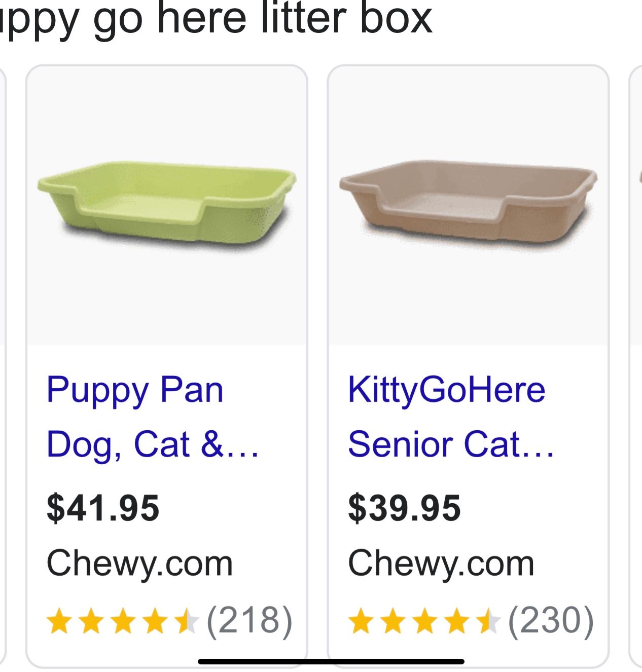The image size is (642, 672).
Task: Tap the partially visible card on the right edge
Action: [636, 355]
